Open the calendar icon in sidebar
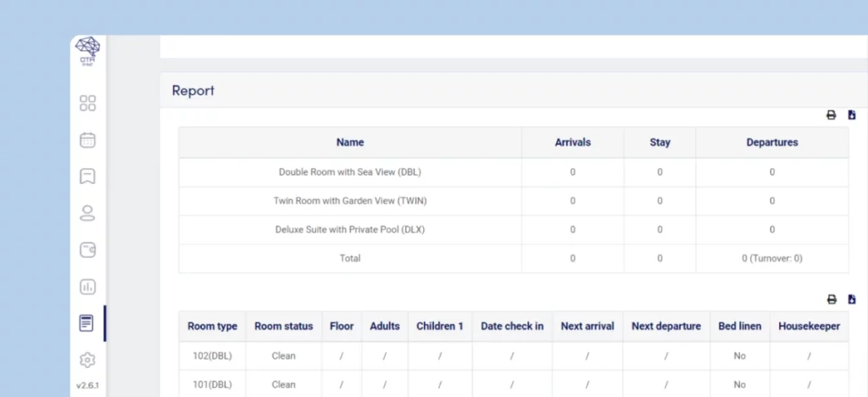Viewport: 868px width, 397px height. pyautogui.click(x=87, y=140)
